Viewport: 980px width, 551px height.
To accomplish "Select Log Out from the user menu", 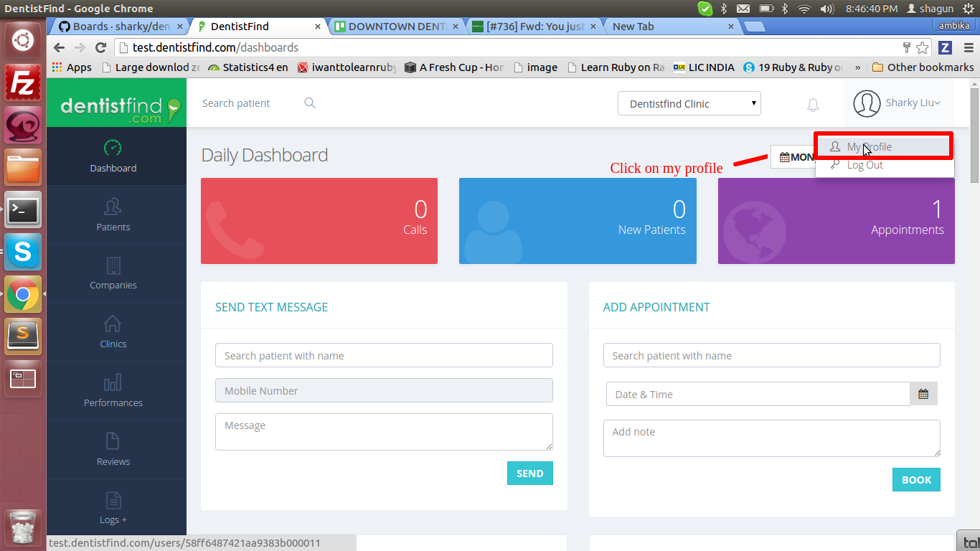I will (x=885, y=165).
